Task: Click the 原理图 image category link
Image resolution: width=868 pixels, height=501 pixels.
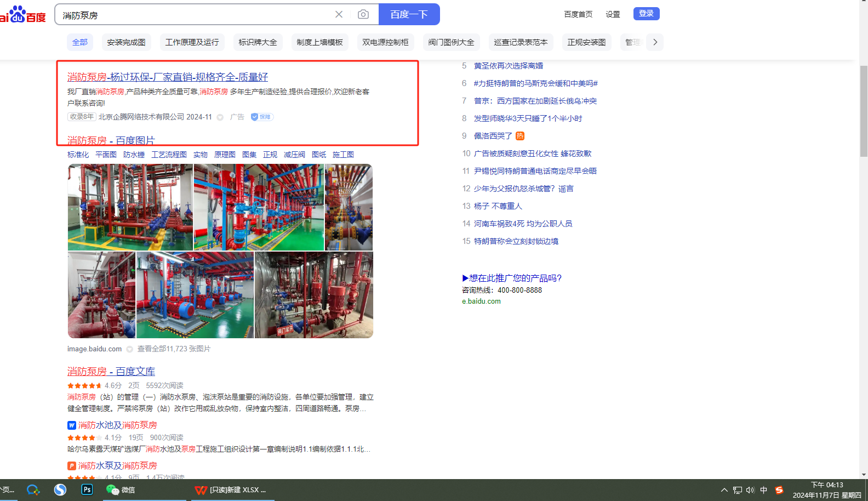Action: [x=225, y=155]
